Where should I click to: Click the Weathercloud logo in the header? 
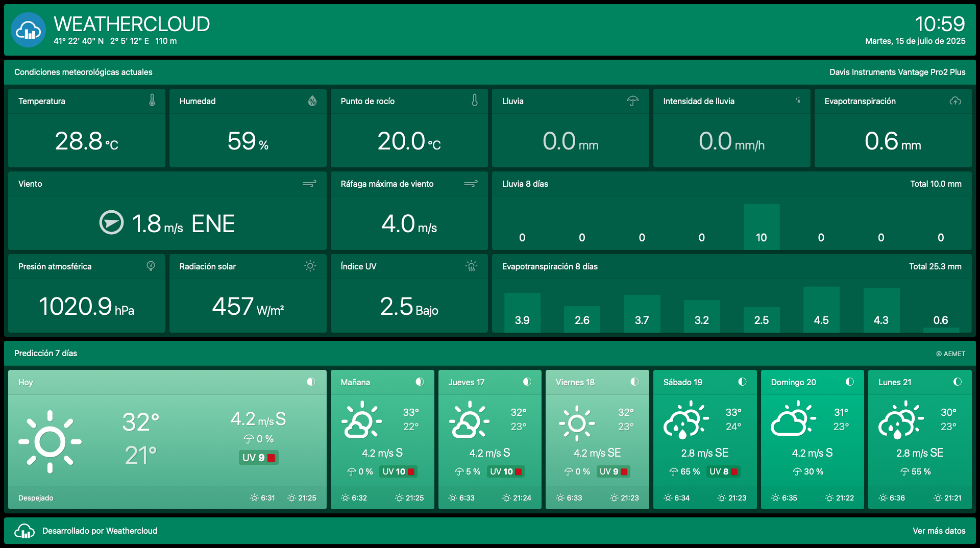tap(29, 30)
